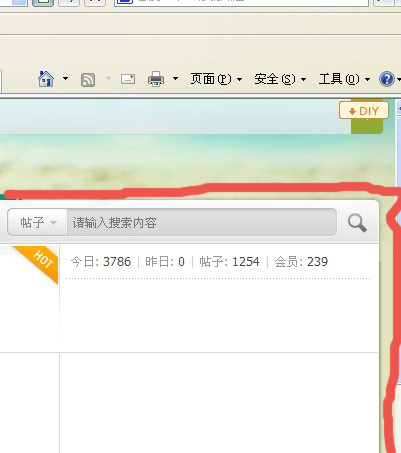Open the 帖子 search type dropdown

(x=37, y=222)
